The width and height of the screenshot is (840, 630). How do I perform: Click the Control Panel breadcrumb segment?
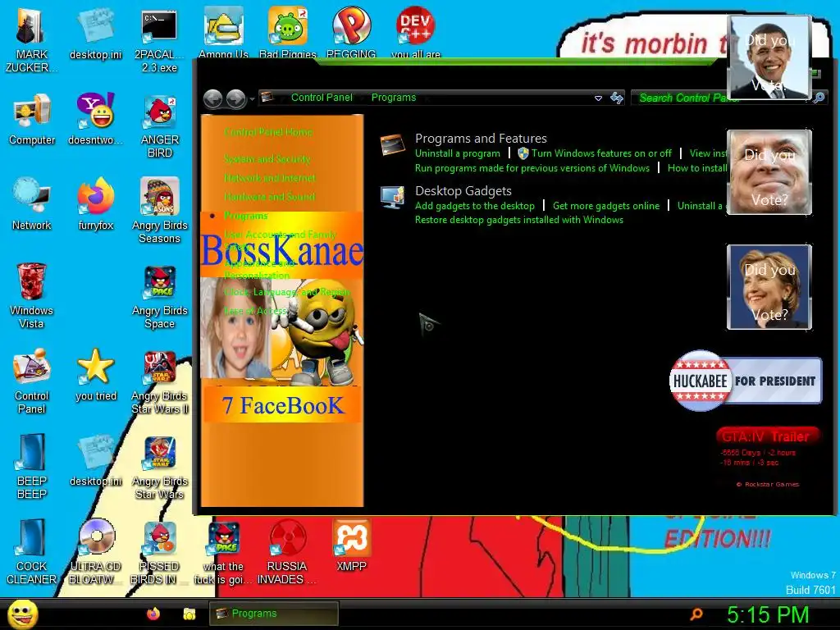(x=322, y=98)
